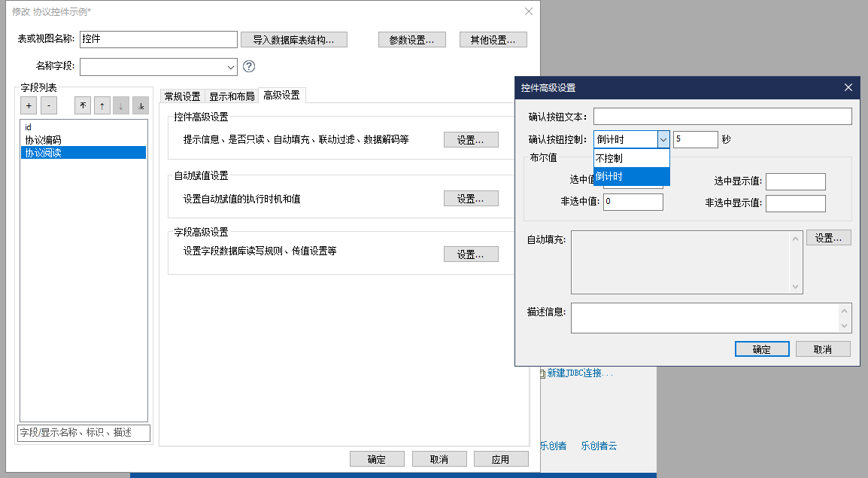
Task: Select 不控制 option in dropdown list
Action: point(630,159)
